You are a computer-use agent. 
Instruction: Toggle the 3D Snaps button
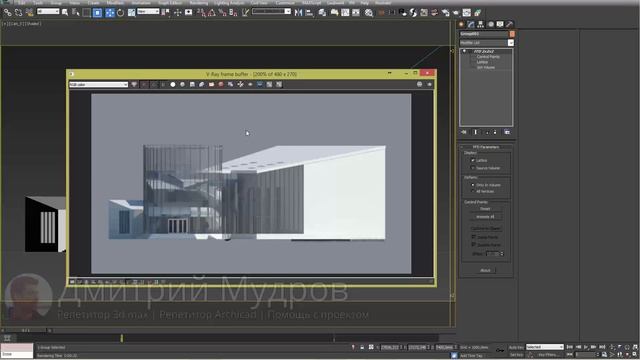(202, 13)
